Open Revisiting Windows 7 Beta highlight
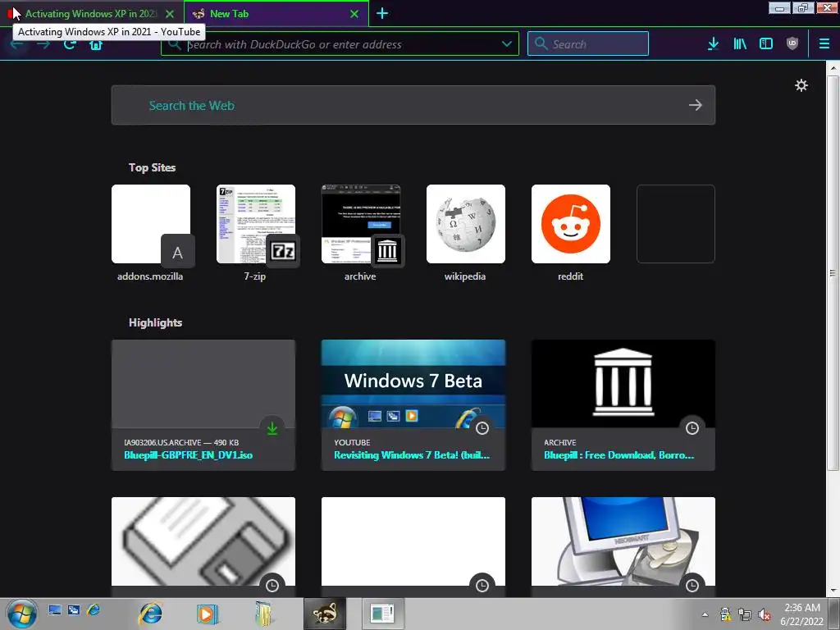 [413, 405]
